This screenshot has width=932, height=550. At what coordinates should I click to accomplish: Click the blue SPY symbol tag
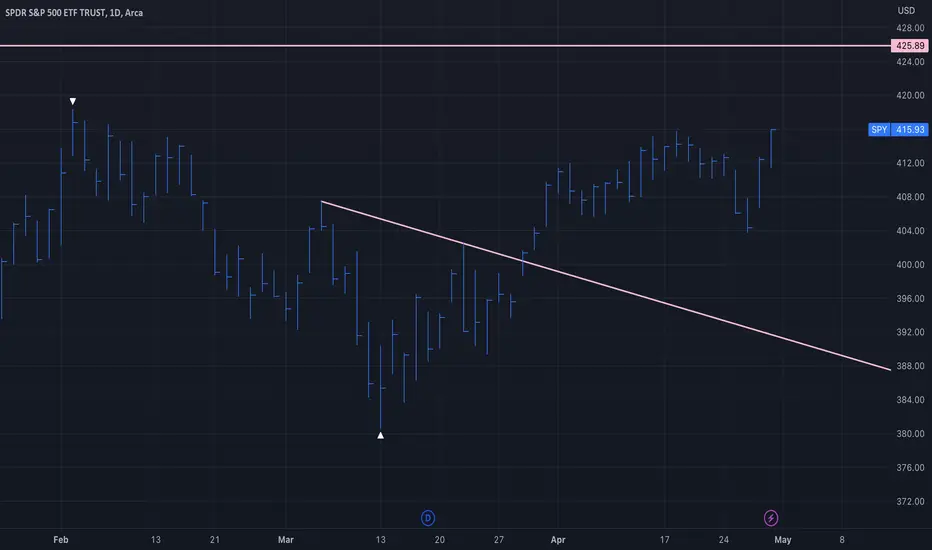click(879, 130)
